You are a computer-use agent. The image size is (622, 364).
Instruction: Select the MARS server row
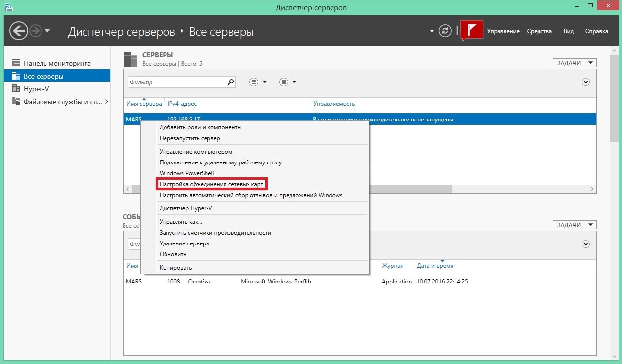click(360, 119)
